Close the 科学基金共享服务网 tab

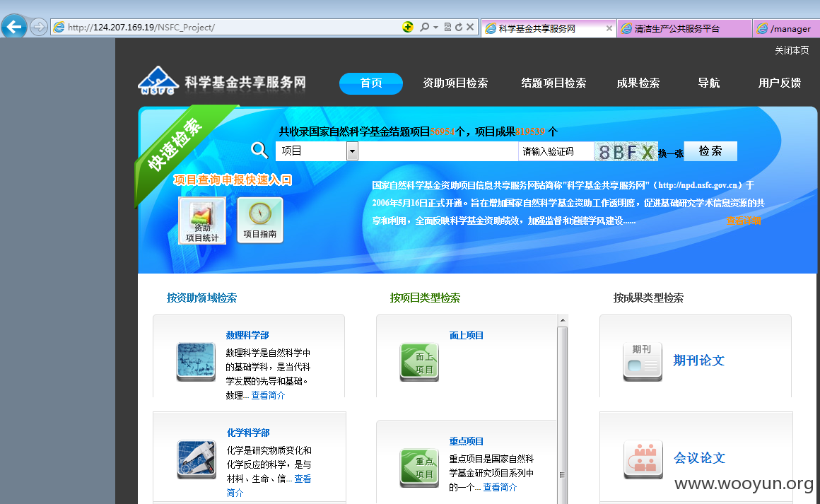point(609,28)
